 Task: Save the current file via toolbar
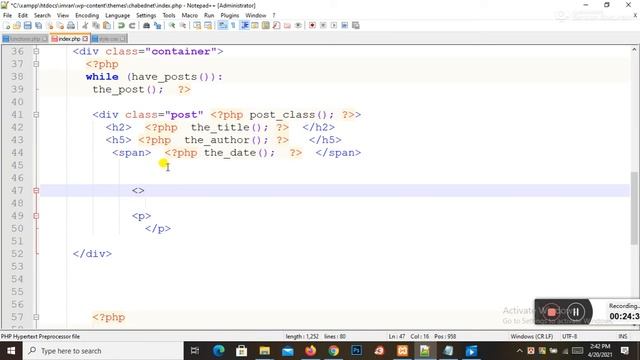[x=28, y=25]
